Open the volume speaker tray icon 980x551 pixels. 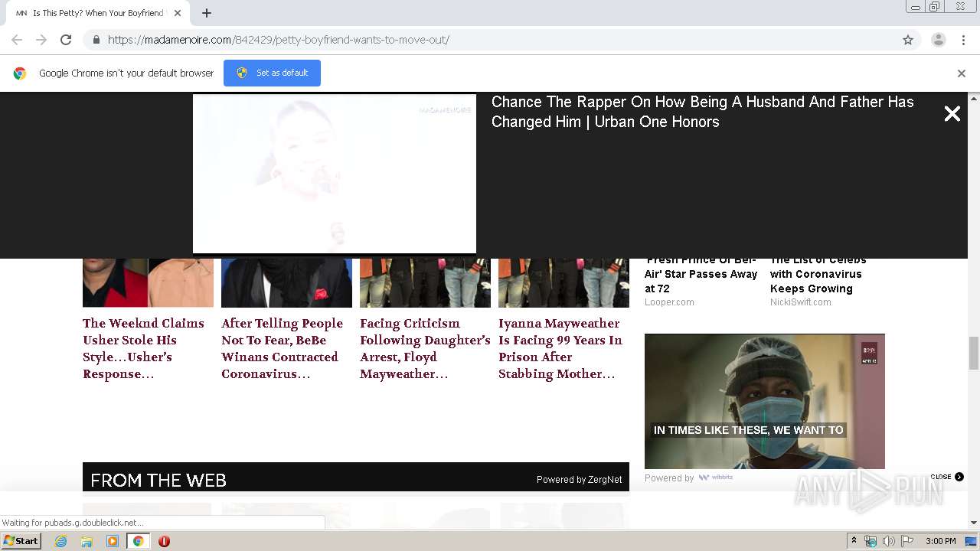[x=889, y=541]
